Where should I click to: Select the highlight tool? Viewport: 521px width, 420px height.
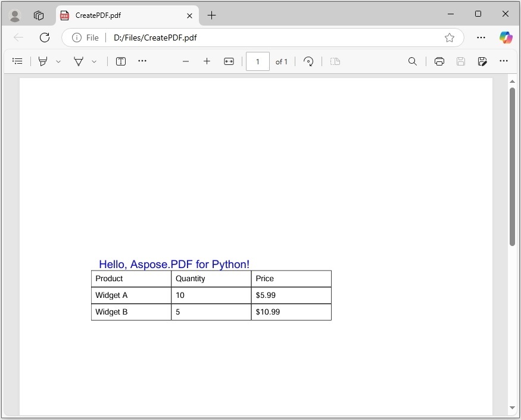point(42,61)
